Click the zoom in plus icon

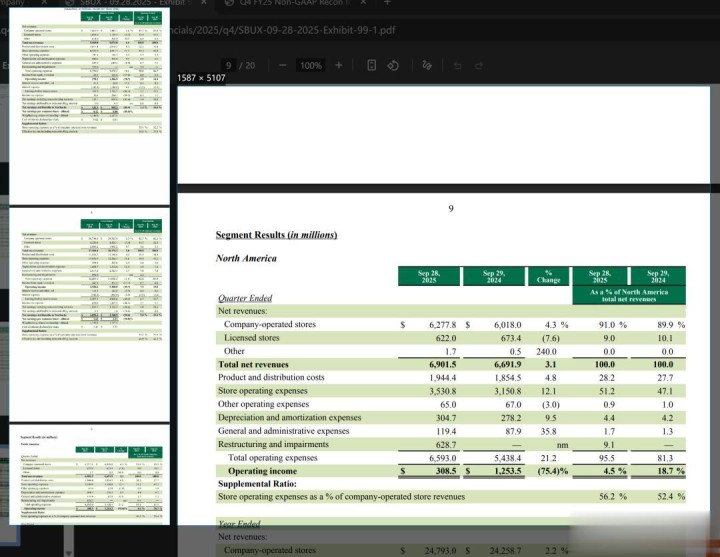coord(339,66)
